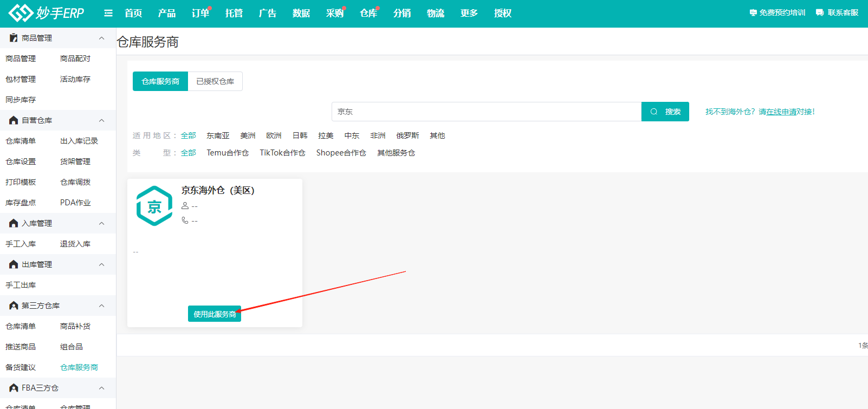Viewport: 868px width, 409px height.
Task: Collapse the 出库管理 section chevron
Action: click(x=101, y=264)
